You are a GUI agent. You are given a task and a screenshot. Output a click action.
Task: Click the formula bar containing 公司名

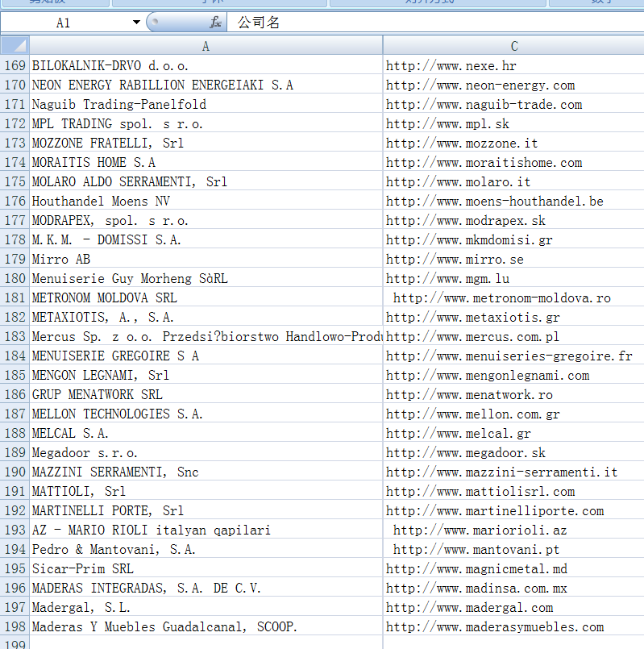(x=436, y=23)
